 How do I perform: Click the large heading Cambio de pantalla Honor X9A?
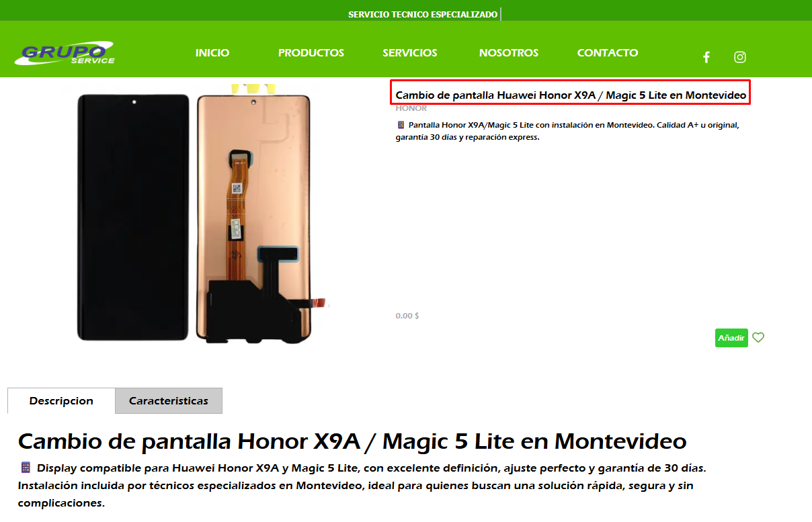click(352, 441)
